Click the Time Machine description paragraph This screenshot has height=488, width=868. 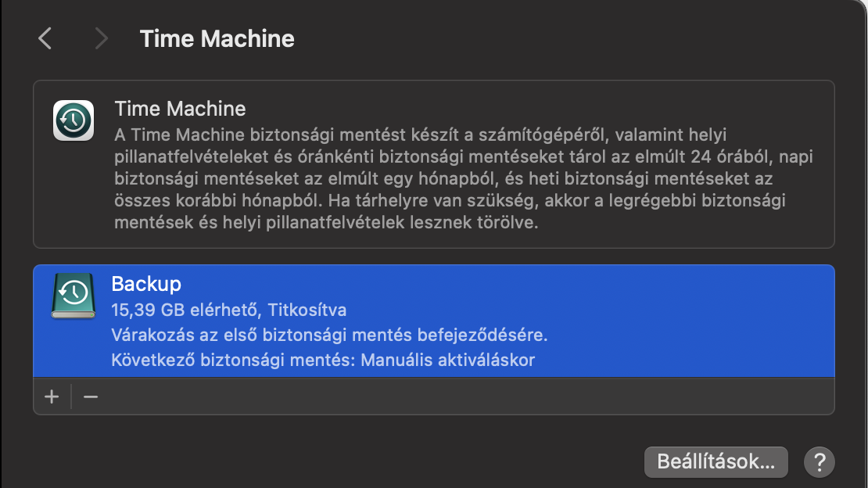464,178
